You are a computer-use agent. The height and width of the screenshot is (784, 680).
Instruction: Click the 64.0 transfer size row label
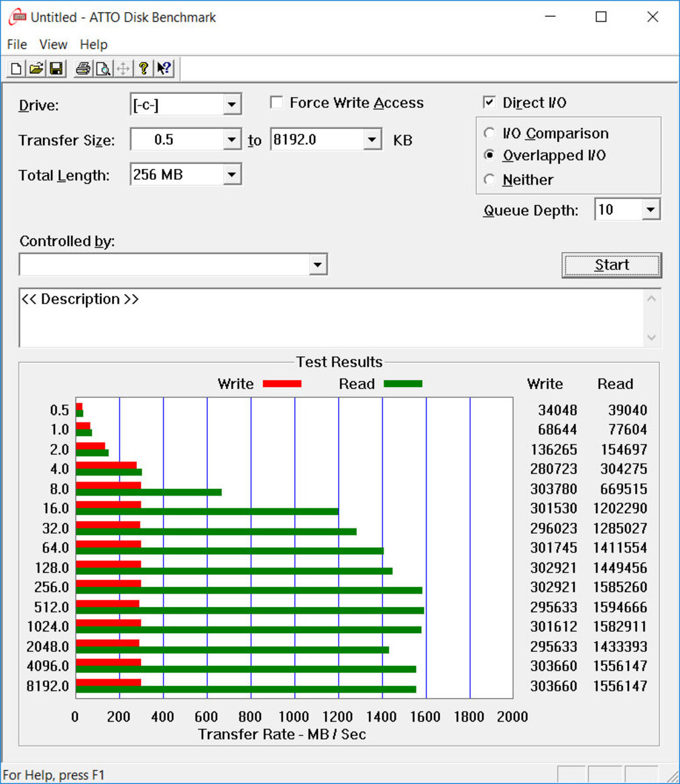[56, 548]
